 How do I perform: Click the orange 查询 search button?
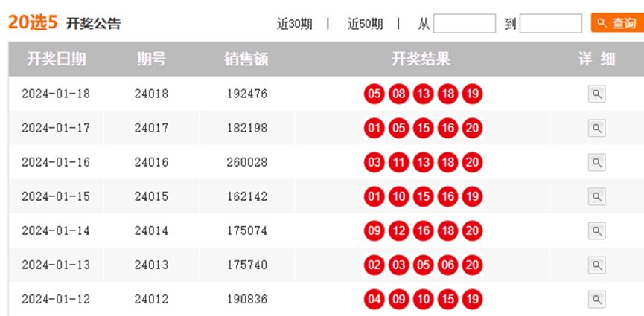pos(616,23)
